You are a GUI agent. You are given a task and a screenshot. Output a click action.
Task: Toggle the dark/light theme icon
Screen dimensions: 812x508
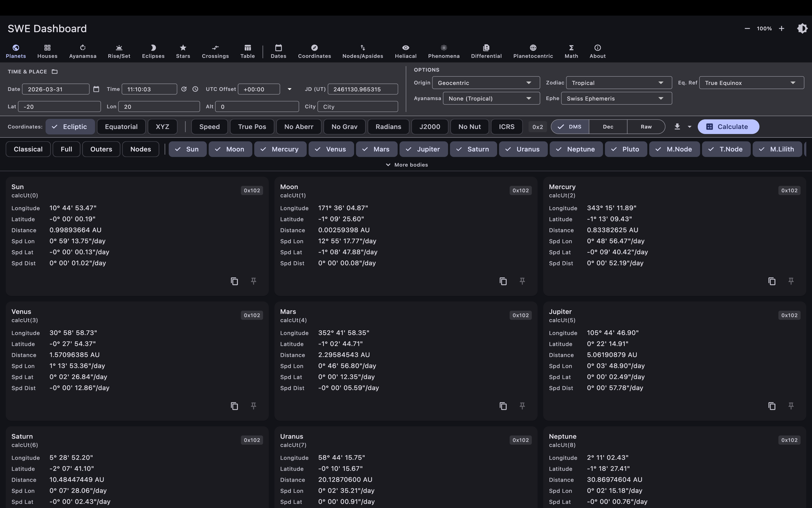(x=802, y=29)
